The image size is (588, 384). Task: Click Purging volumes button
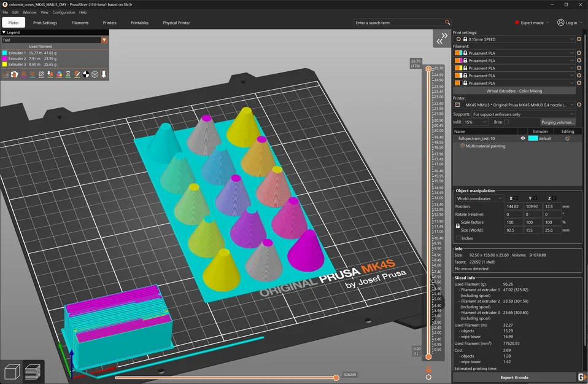[x=558, y=122]
